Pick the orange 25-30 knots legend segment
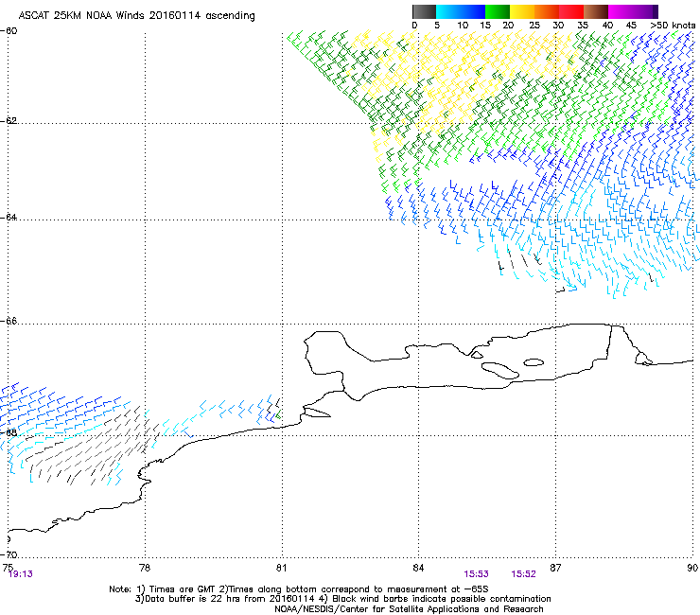The image size is (700, 615). pos(547,11)
